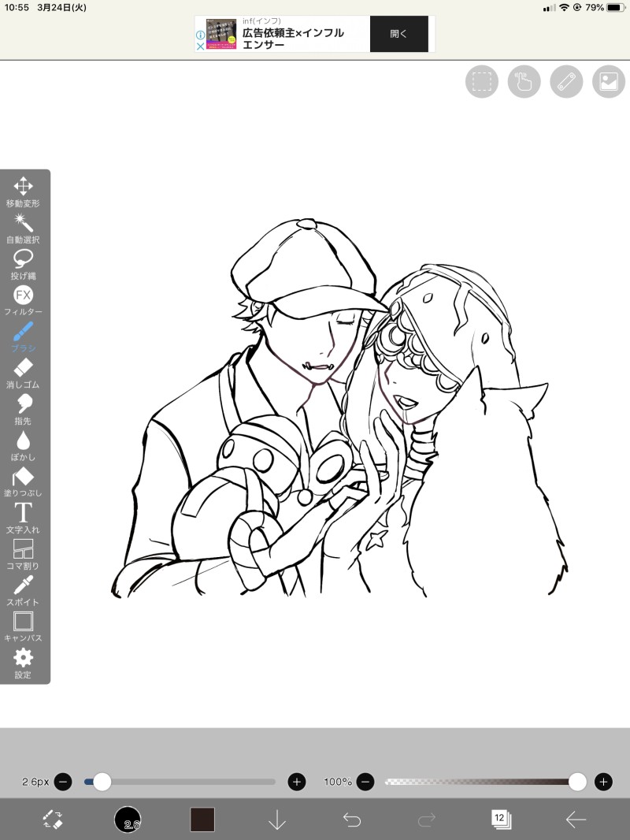
Task: Decrease opacity with minus button
Action: coord(365,782)
